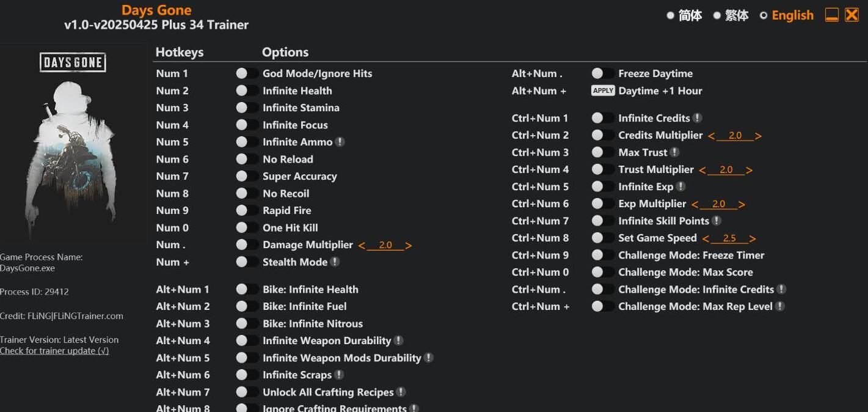Switch on No Recoil
Image resolution: width=868 pixels, height=412 pixels.
tap(247, 193)
